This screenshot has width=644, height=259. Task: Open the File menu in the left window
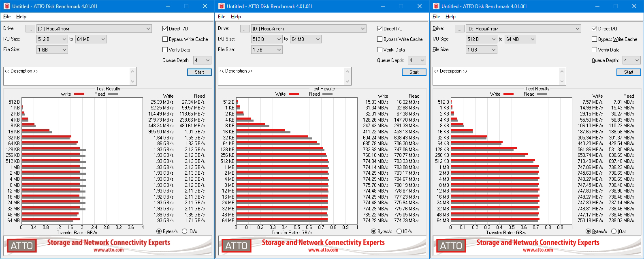click(7, 17)
